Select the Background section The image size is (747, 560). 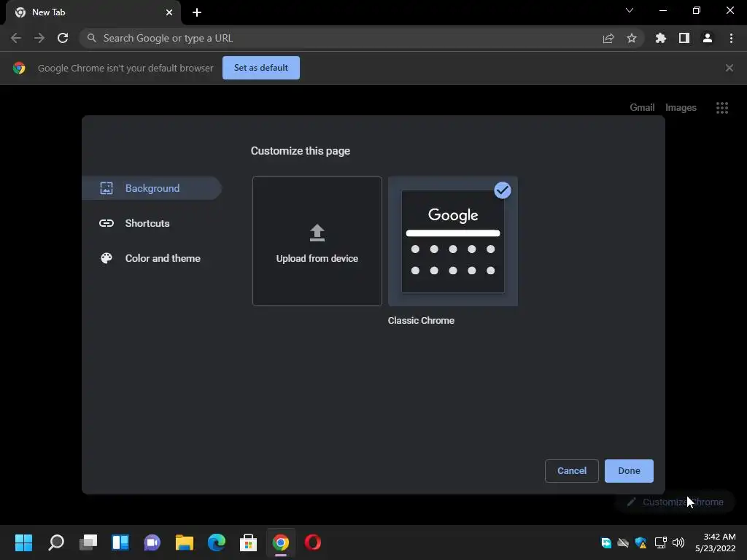click(x=152, y=188)
